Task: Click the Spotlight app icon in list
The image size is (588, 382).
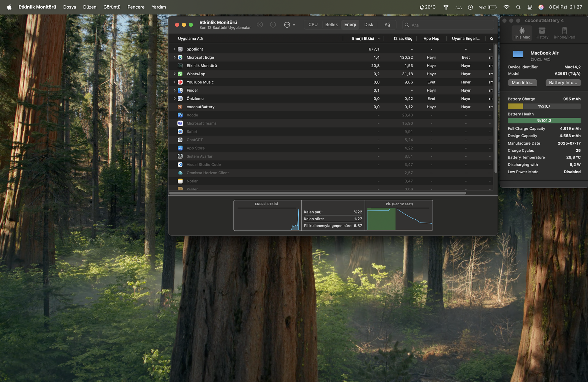Action: (180, 49)
